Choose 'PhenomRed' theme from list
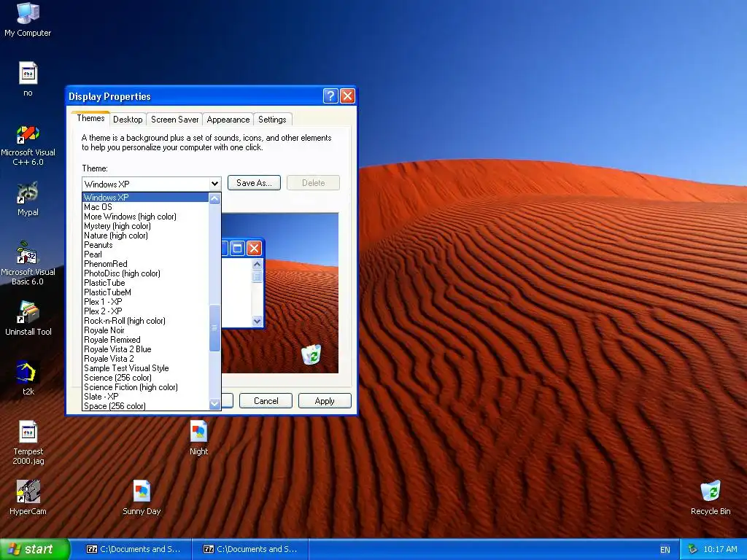The width and height of the screenshot is (747, 560). (146, 264)
